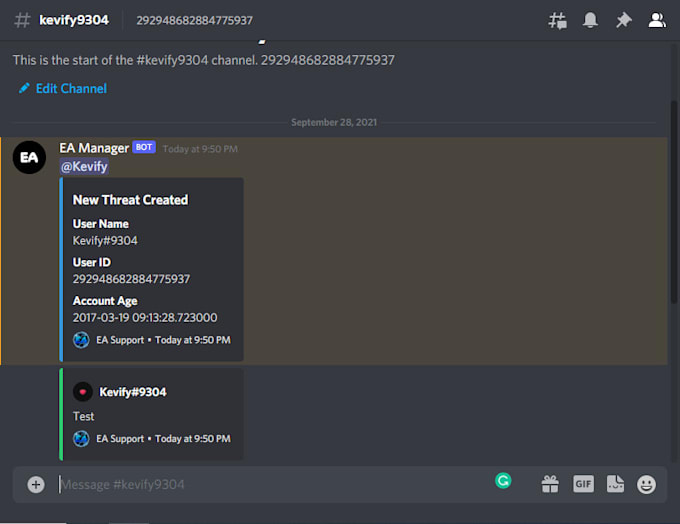
Task: Click the EA Manager username
Action: (94, 148)
